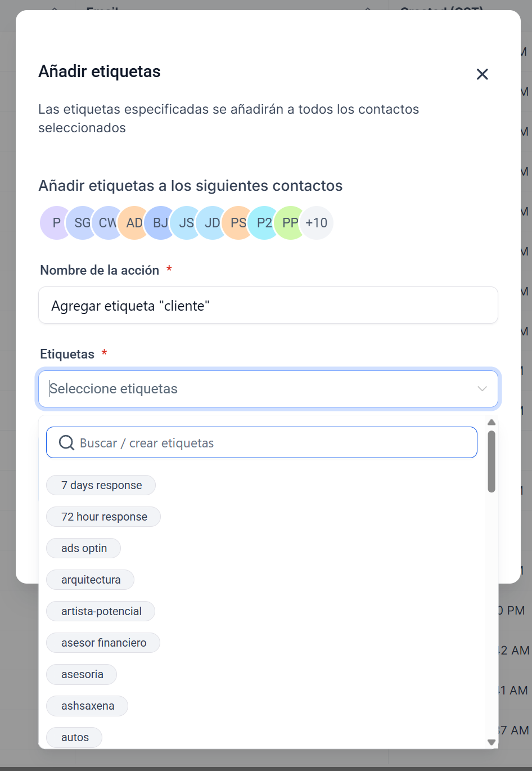Pick the "arquitectura" tag
Image resolution: width=532 pixels, height=771 pixels.
point(91,580)
